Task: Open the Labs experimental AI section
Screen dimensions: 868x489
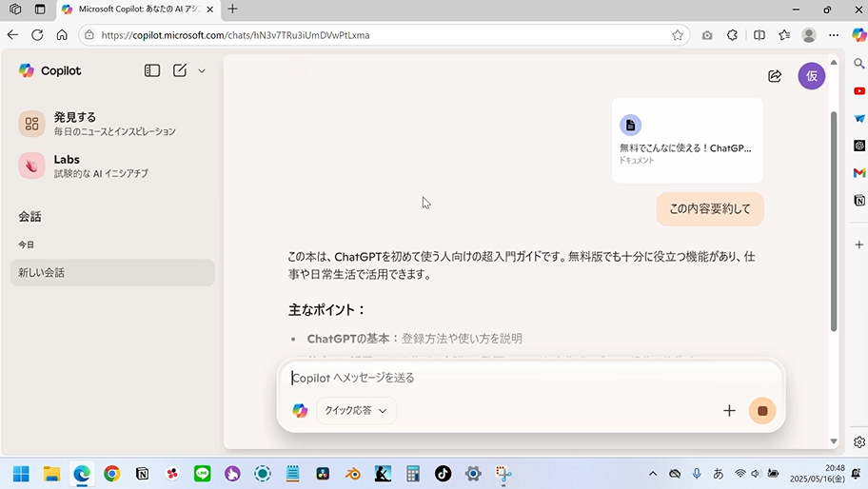Action: click(95, 166)
